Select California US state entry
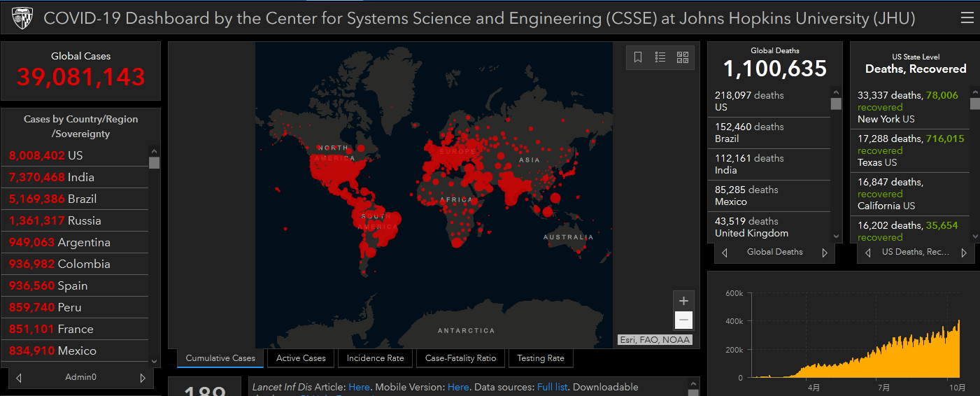Screen dimensions: 980x396 pyautogui.click(x=911, y=194)
